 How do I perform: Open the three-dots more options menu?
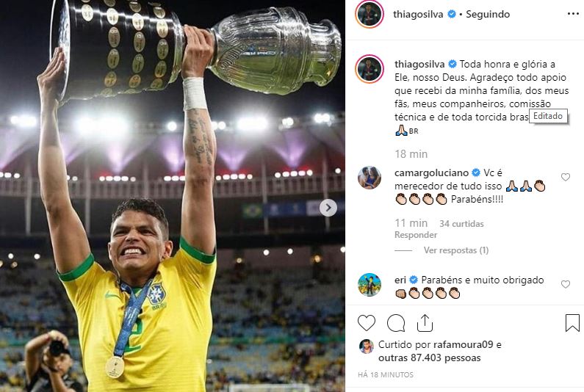pyautogui.click(x=573, y=14)
